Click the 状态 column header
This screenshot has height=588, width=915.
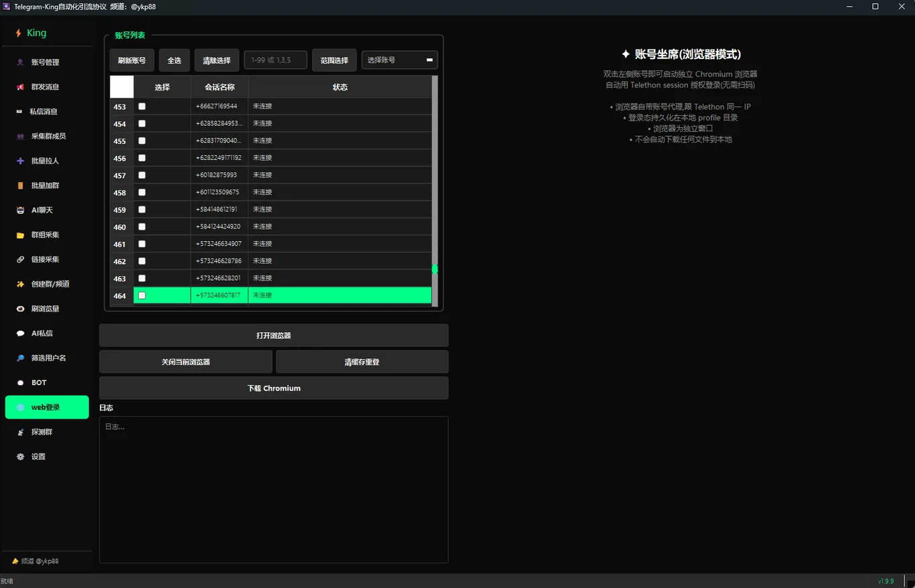pos(340,87)
